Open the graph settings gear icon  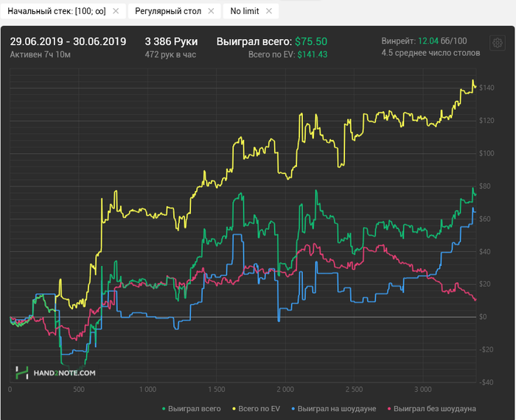[498, 43]
